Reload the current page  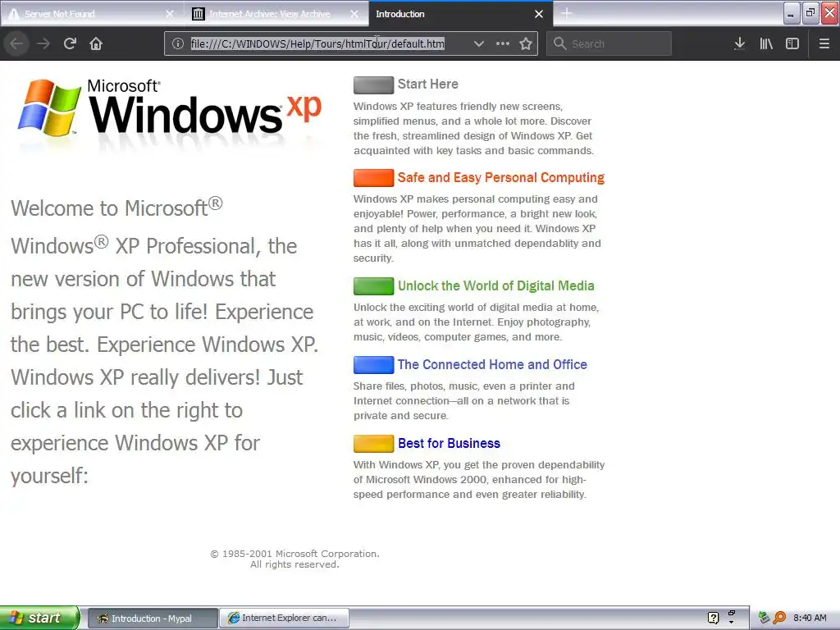coord(70,43)
